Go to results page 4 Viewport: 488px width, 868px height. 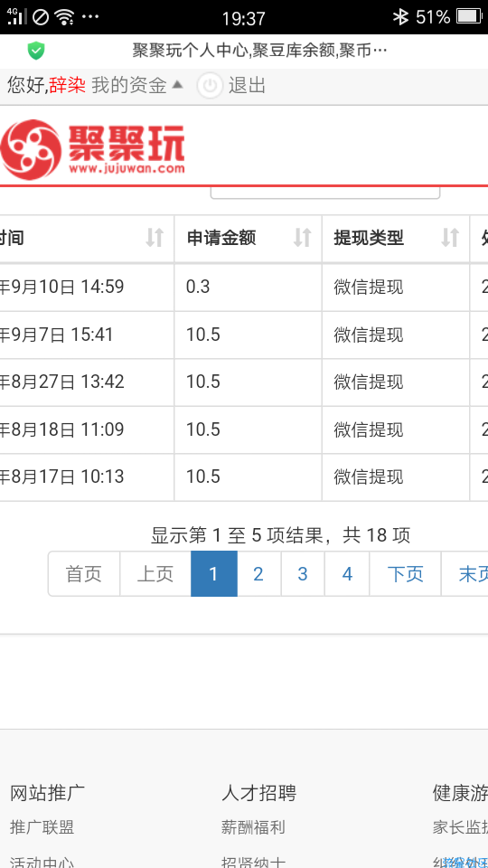(347, 574)
